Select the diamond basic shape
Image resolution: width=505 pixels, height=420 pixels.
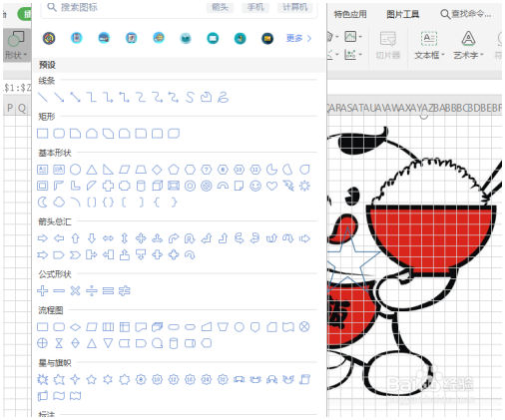[x=157, y=170]
